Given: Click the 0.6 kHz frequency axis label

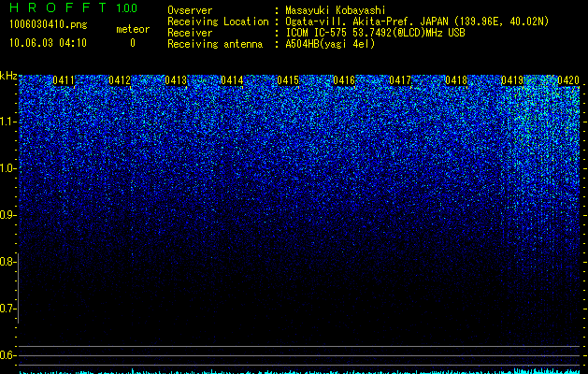Looking at the screenshot, I should (x=8, y=355).
